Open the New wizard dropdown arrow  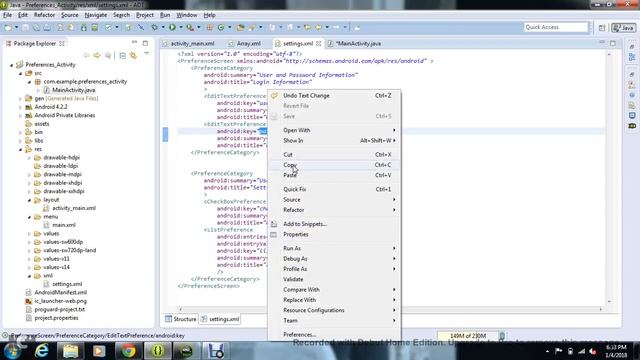tap(16, 27)
